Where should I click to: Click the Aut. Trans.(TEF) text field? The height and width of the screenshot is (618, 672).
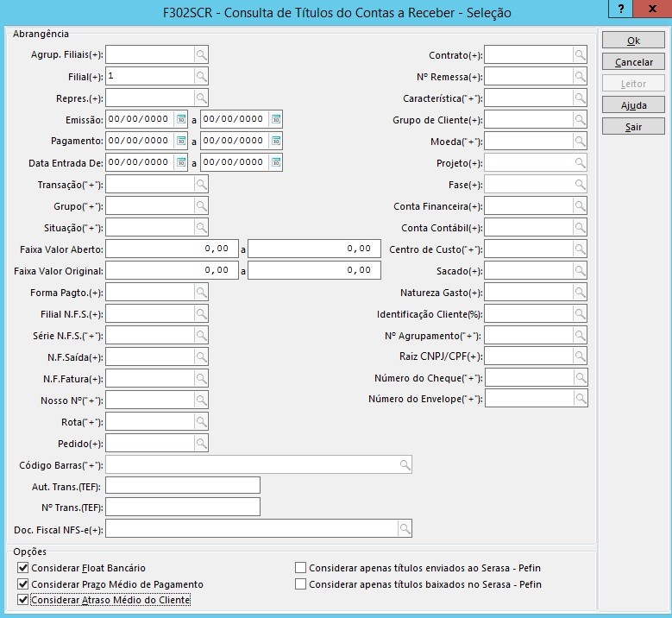click(182, 485)
